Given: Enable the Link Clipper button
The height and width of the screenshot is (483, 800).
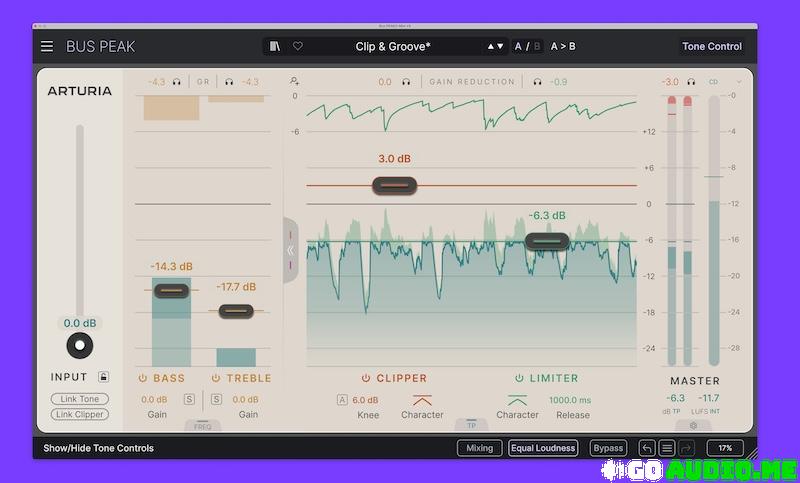Looking at the screenshot, I should tap(80, 414).
